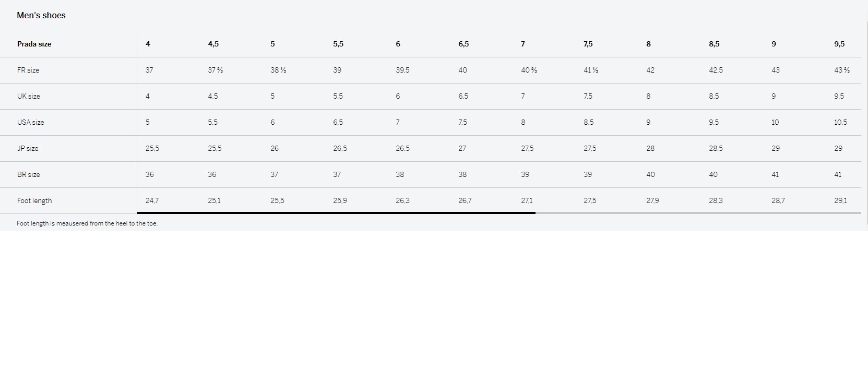Click the BR size row label
The image size is (868, 368).
(29, 174)
